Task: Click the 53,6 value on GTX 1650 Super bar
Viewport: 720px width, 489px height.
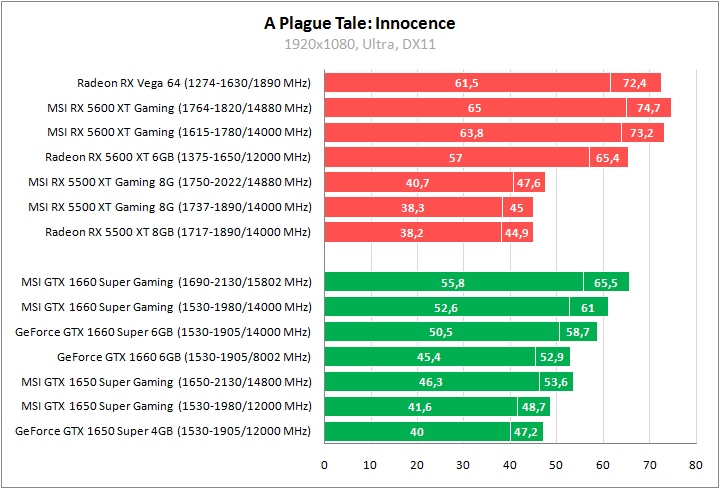Action: 555,382
